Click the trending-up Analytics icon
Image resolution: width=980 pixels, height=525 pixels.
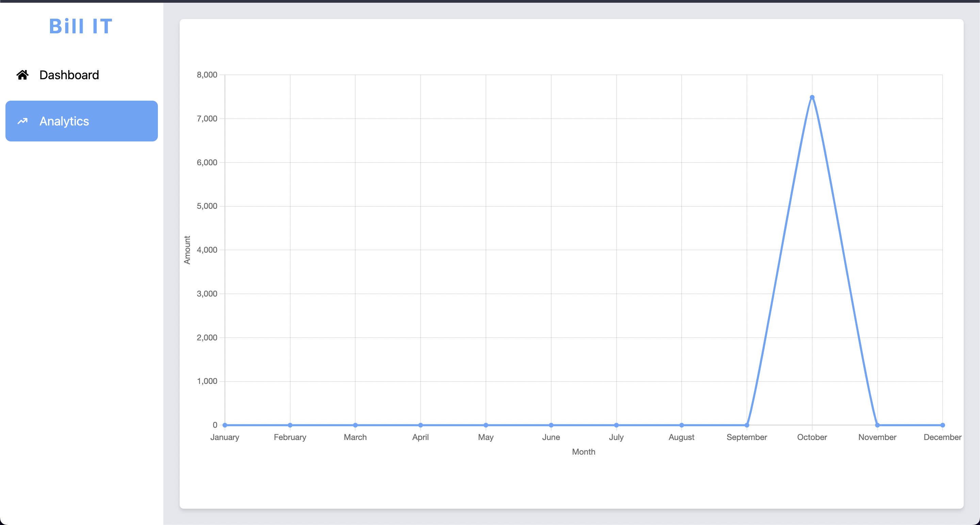click(22, 121)
